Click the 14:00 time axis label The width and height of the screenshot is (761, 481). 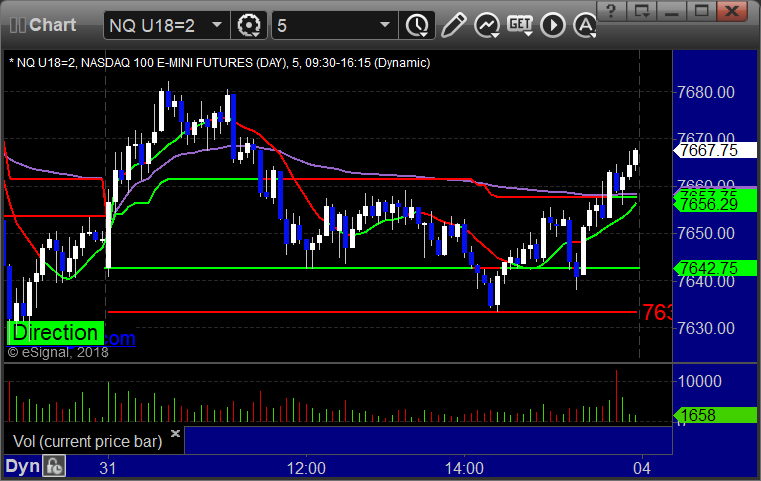464,468
